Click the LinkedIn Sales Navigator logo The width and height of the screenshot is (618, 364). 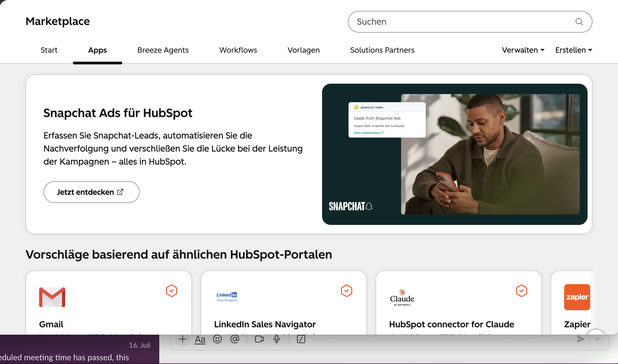(227, 297)
